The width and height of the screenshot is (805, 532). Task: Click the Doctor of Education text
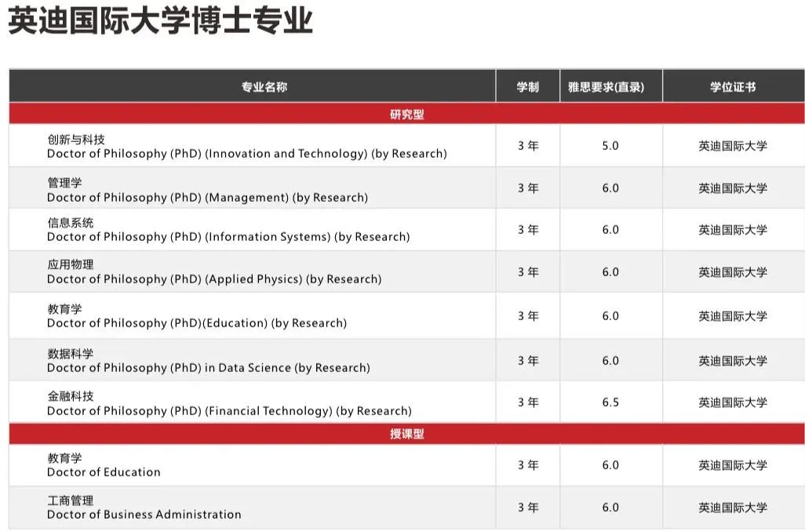(x=104, y=472)
